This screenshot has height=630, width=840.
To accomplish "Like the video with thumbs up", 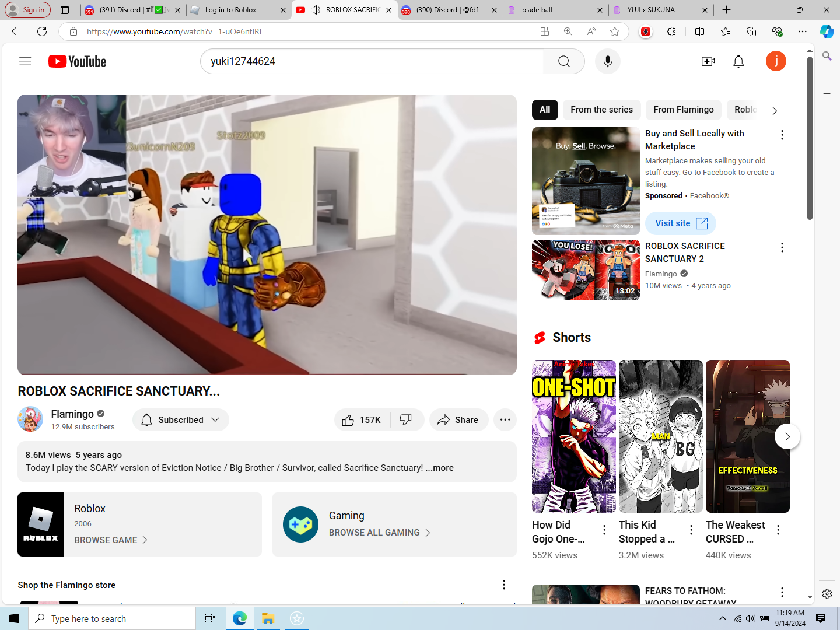I will click(x=362, y=420).
